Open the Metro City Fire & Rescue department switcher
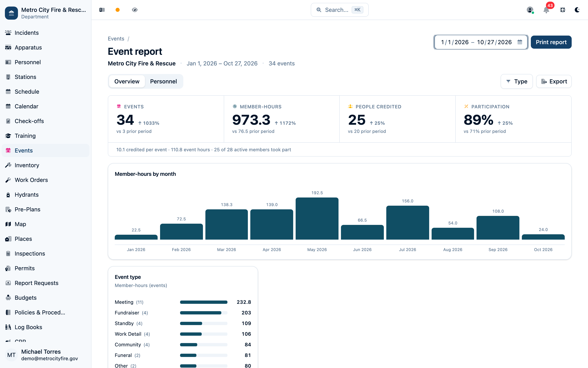588x368 pixels. pos(46,13)
